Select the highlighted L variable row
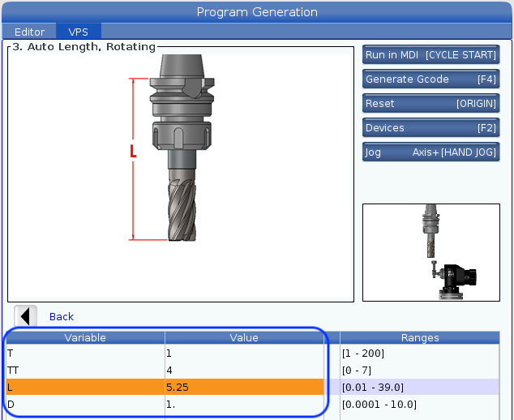514x420 pixels. point(85,388)
